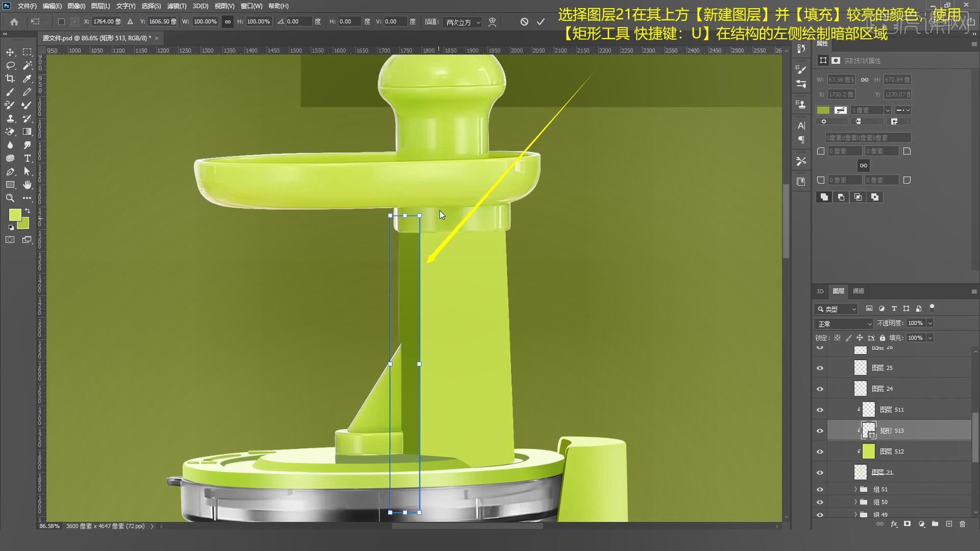Hide layer 图层 25
The image size is (980, 551).
820,368
